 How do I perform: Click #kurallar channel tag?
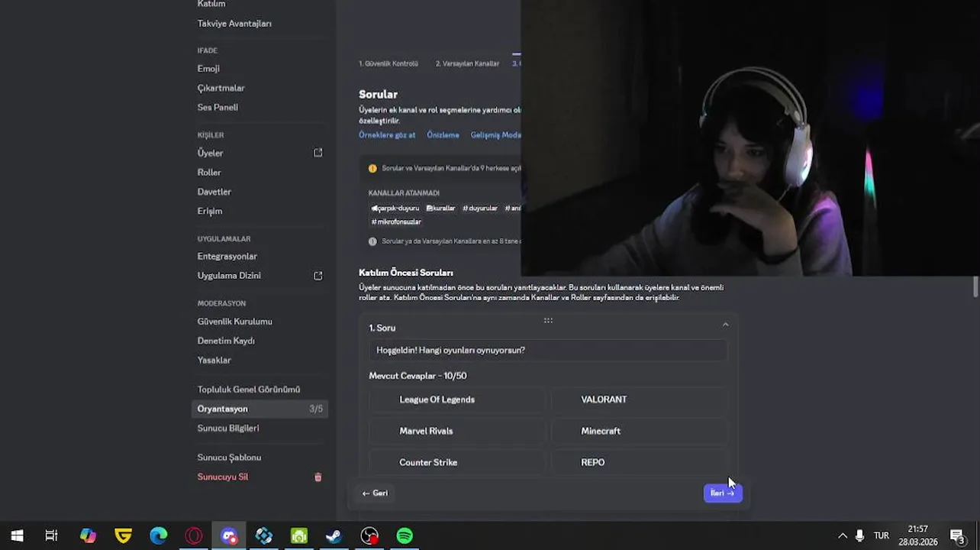click(x=440, y=209)
